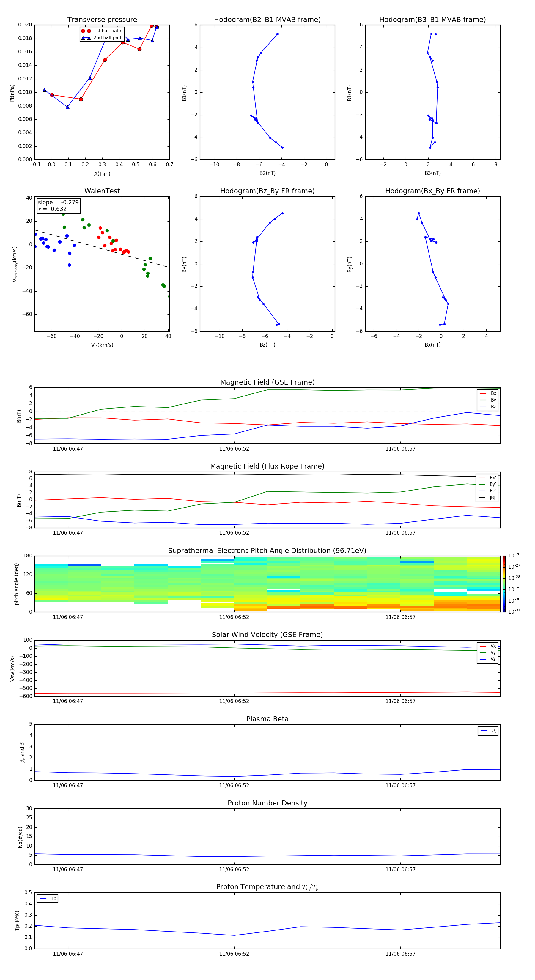Click the 'Np(#/cc)' axis label
535x980 pixels.
click(20, 837)
